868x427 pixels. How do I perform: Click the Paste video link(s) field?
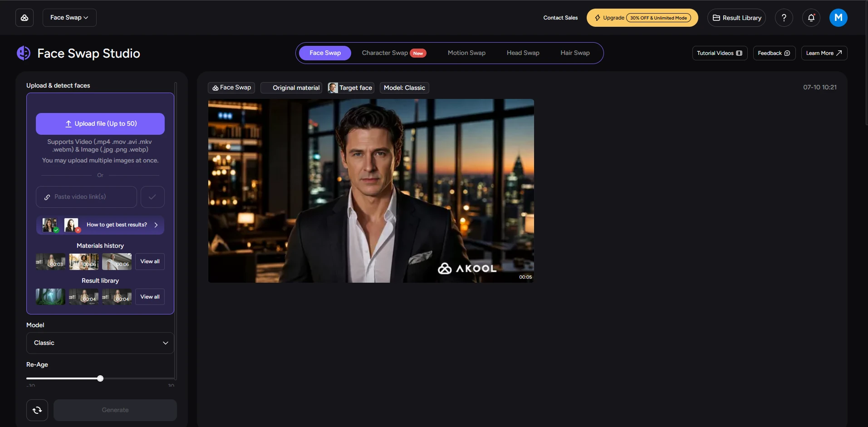pyautogui.click(x=86, y=197)
